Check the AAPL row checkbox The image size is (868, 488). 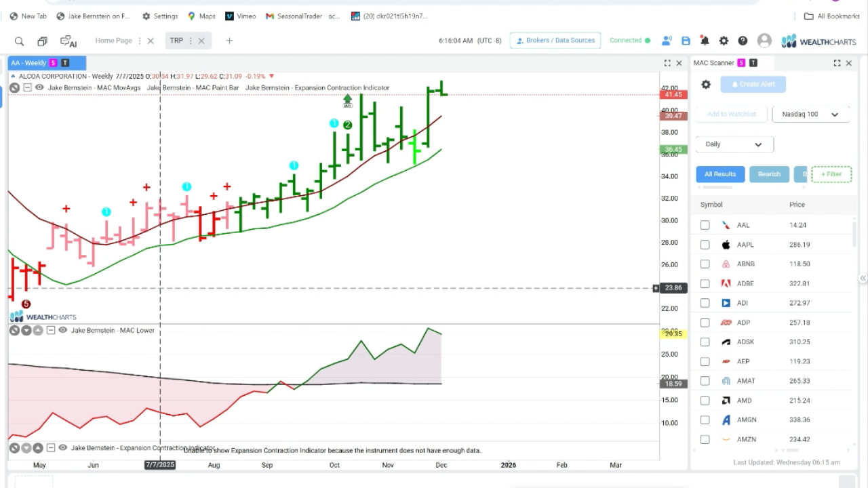tap(705, 245)
